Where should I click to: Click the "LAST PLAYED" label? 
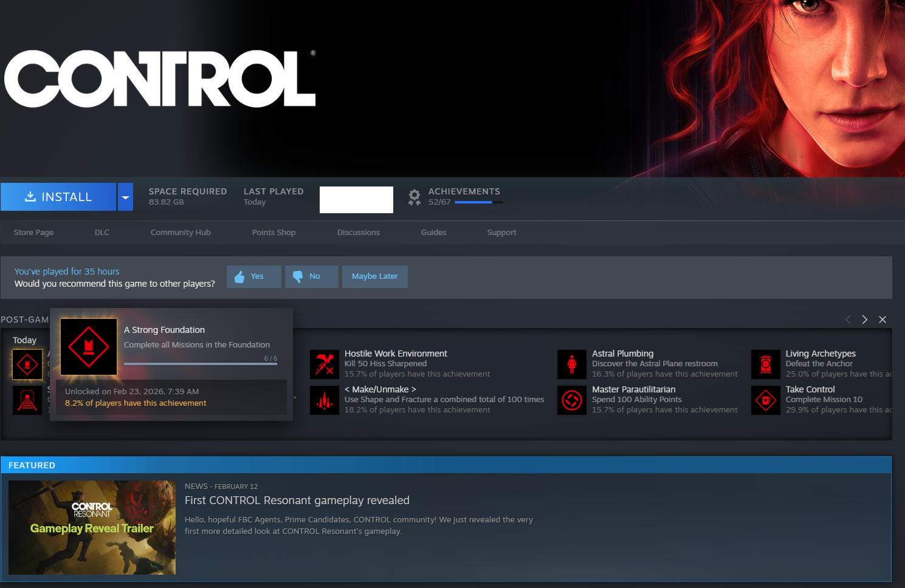tap(274, 191)
